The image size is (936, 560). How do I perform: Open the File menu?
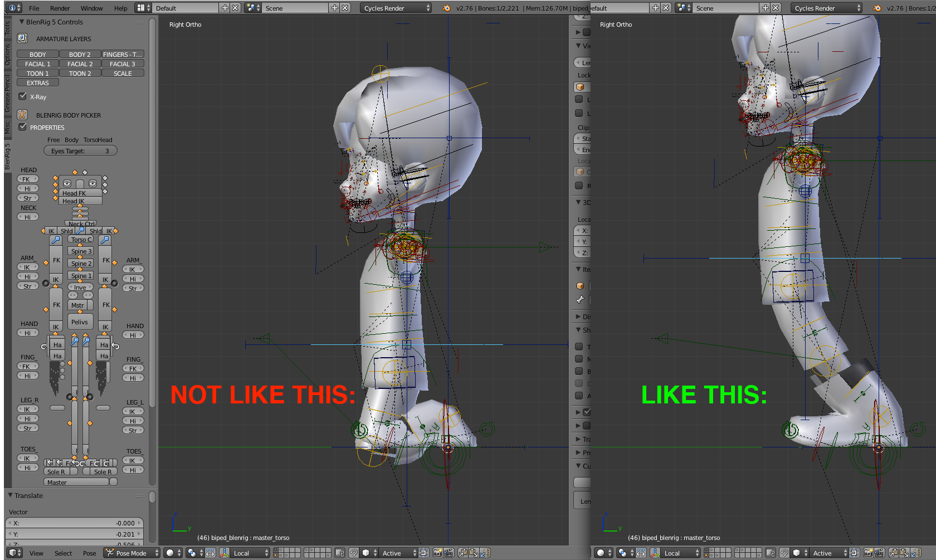34,8
